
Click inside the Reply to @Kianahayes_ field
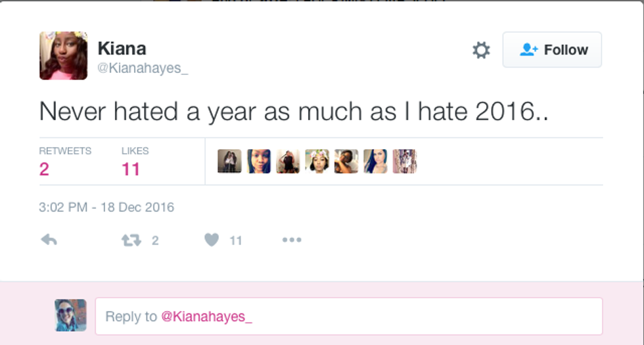click(348, 316)
